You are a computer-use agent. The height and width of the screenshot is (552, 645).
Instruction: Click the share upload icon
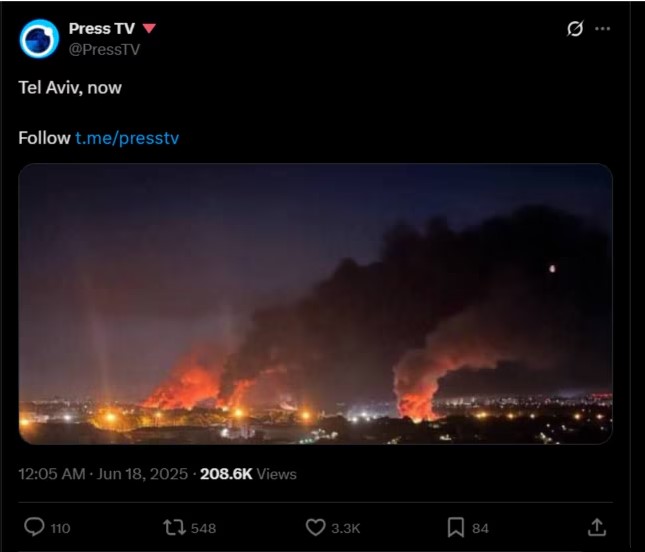[596, 527]
